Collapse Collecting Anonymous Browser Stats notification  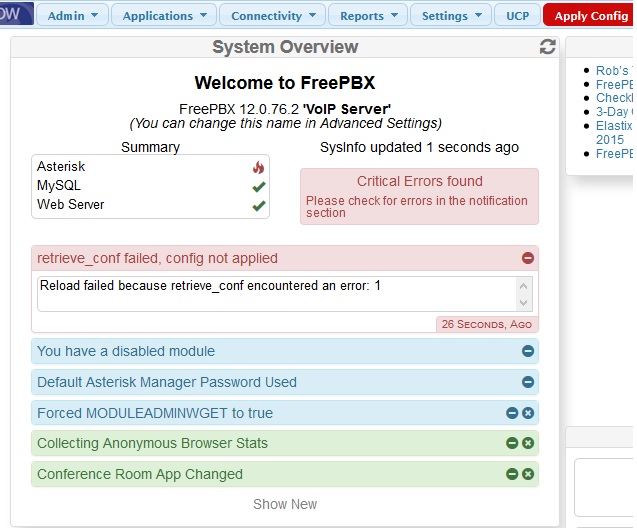coord(512,443)
